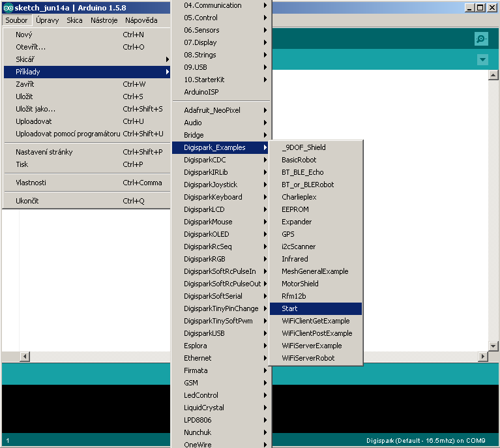The height and width of the screenshot is (448, 500).
Task: Click the tab dropdown arrow icon
Action: tap(482, 60)
